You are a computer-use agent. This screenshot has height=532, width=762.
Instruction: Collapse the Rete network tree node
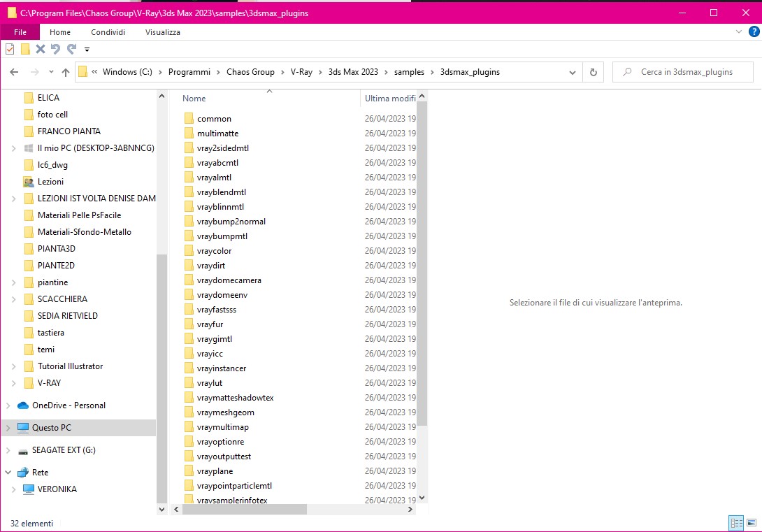tap(8, 473)
